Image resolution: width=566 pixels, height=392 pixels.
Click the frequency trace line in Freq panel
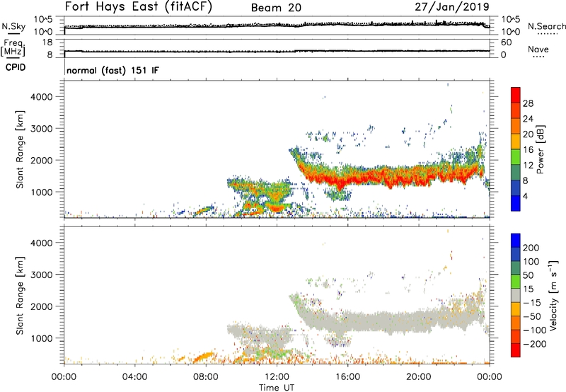coord(277,51)
